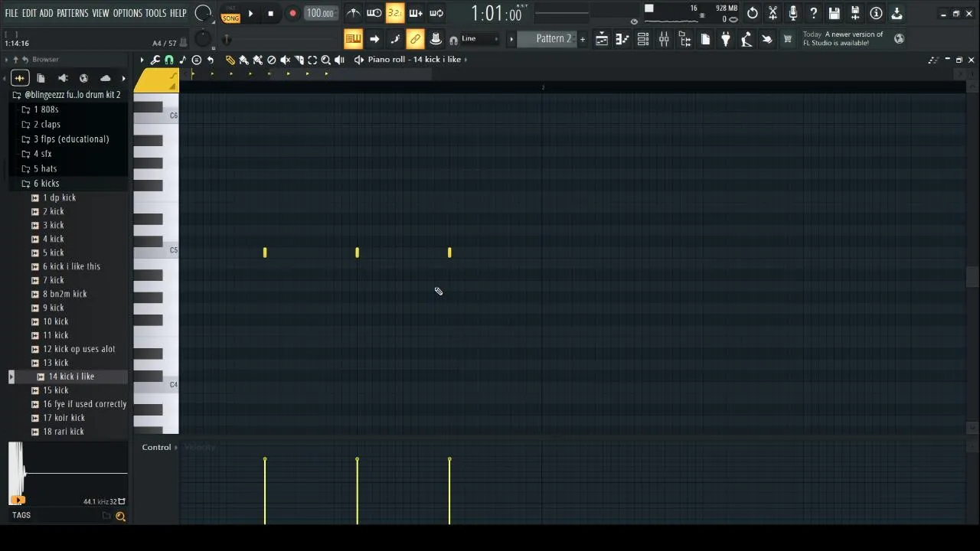The width and height of the screenshot is (980, 551).
Task: Expand the 5 hats folder
Action: click(x=45, y=169)
